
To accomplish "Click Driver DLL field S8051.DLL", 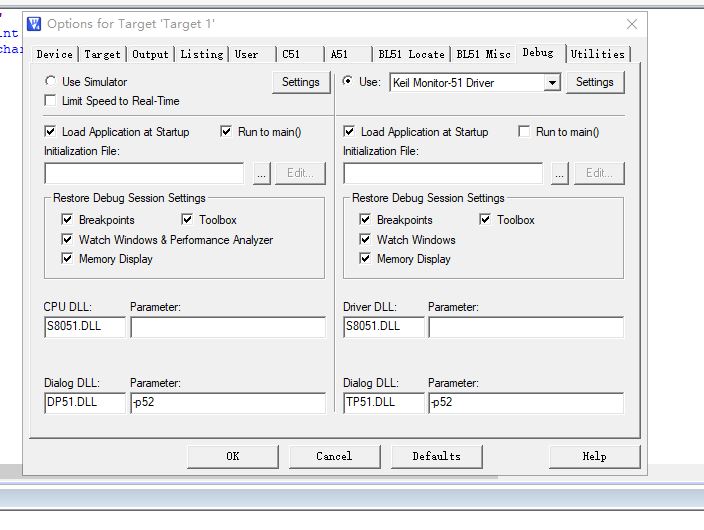I will coord(384,327).
